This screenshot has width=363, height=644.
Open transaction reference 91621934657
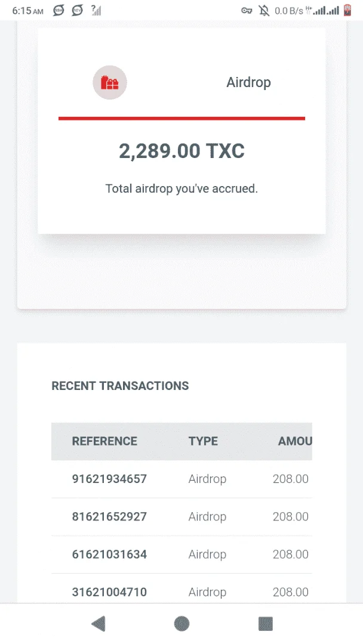(x=109, y=479)
